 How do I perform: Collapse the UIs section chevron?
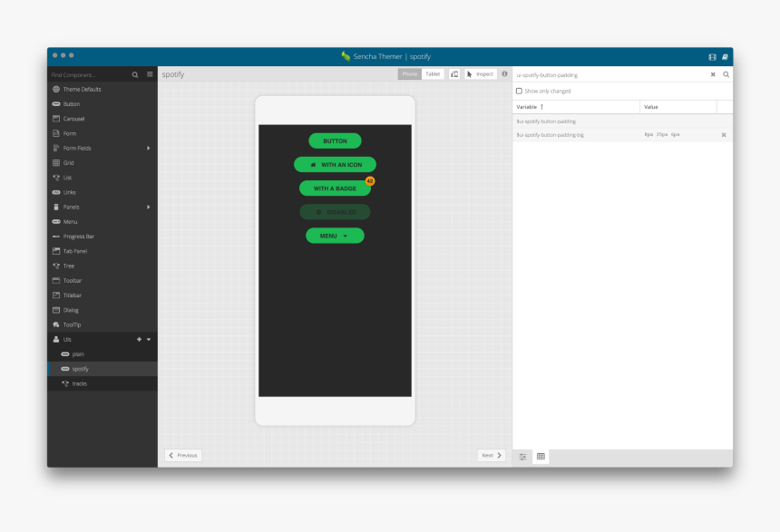(x=150, y=339)
